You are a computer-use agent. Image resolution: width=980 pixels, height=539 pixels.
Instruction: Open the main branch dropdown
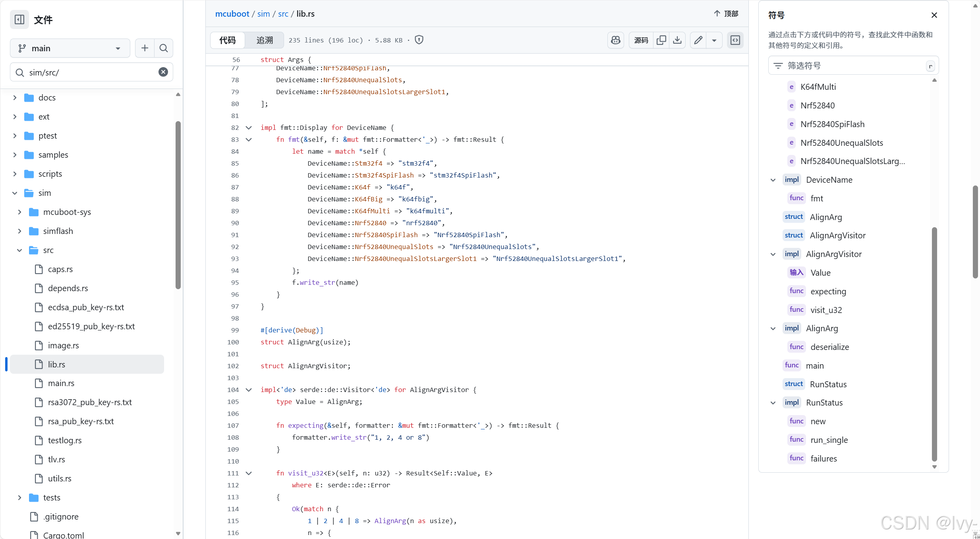coord(70,48)
